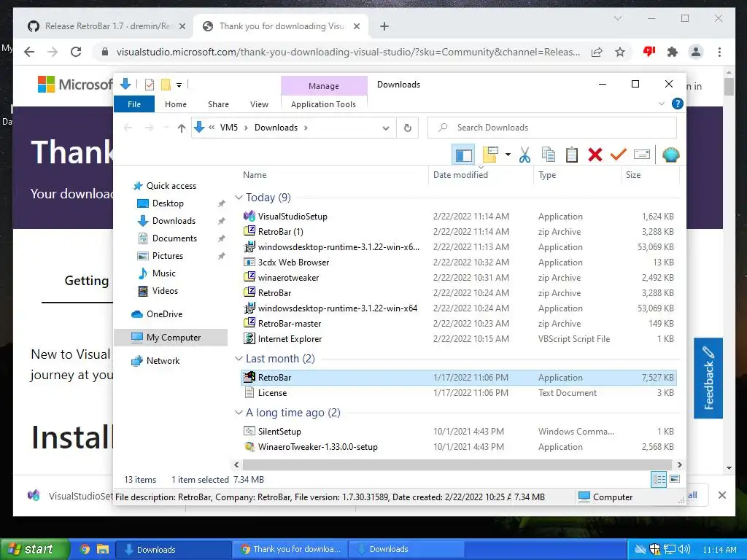Collapse the A long time ago group

(x=239, y=413)
